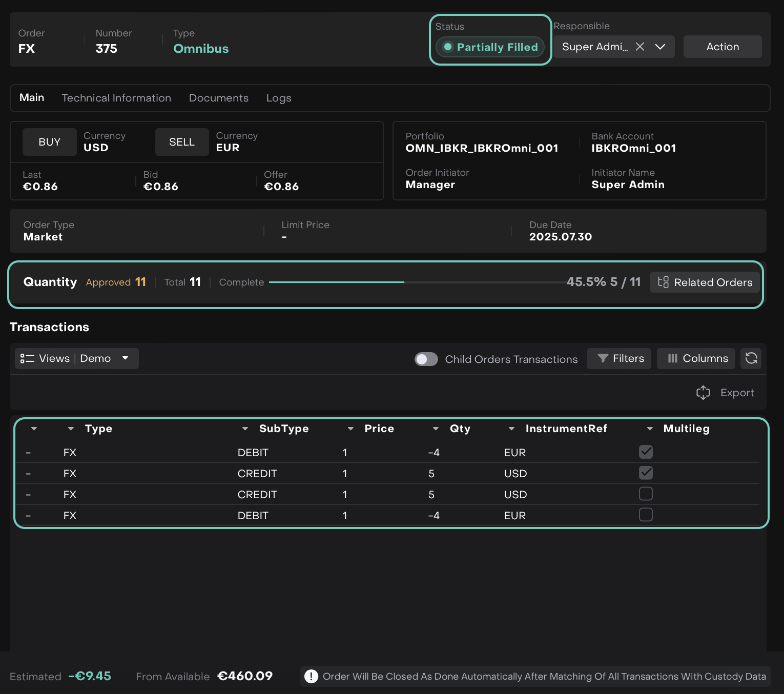784x694 pixels.
Task: Check Multileg box in third row CREDIT
Action: point(646,494)
